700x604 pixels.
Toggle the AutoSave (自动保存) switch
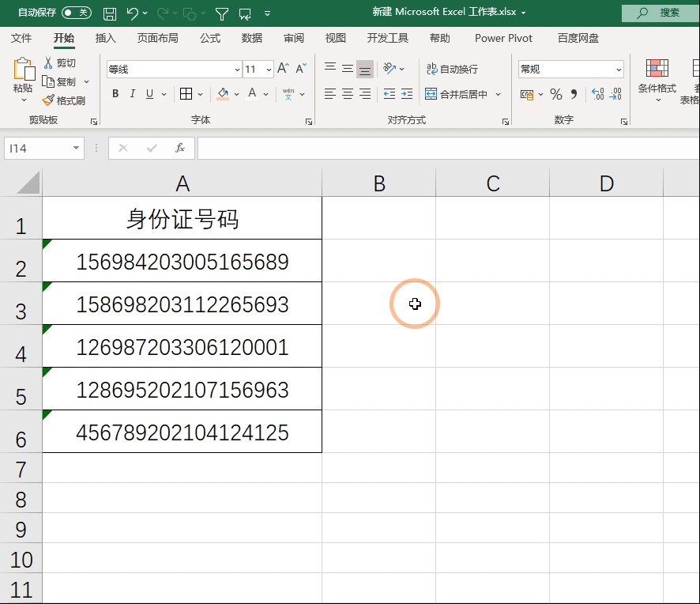(x=76, y=13)
